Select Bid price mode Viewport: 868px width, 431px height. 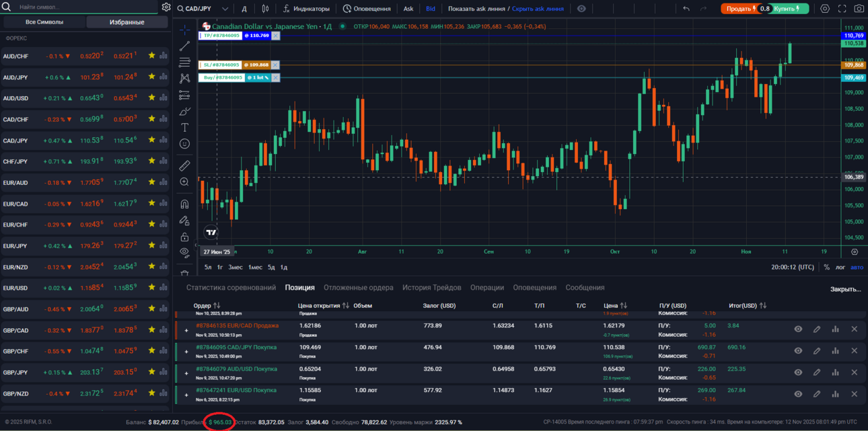coord(431,9)
